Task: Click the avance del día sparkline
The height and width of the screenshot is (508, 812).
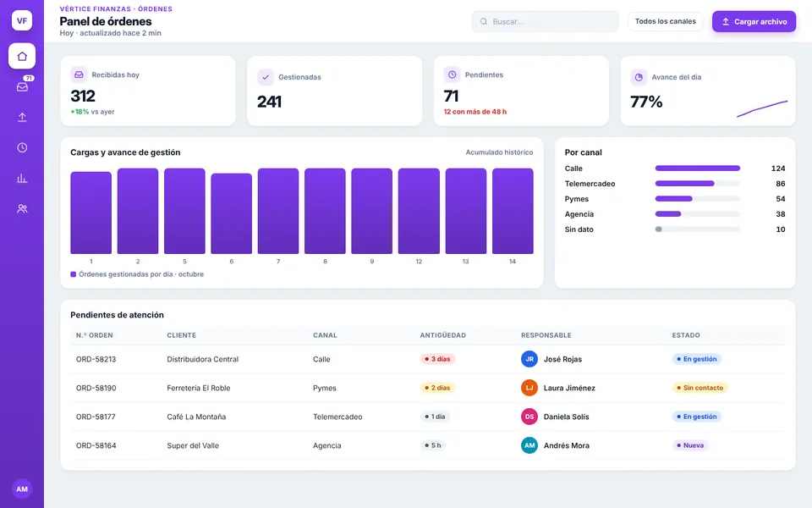Action: (762, 109)
